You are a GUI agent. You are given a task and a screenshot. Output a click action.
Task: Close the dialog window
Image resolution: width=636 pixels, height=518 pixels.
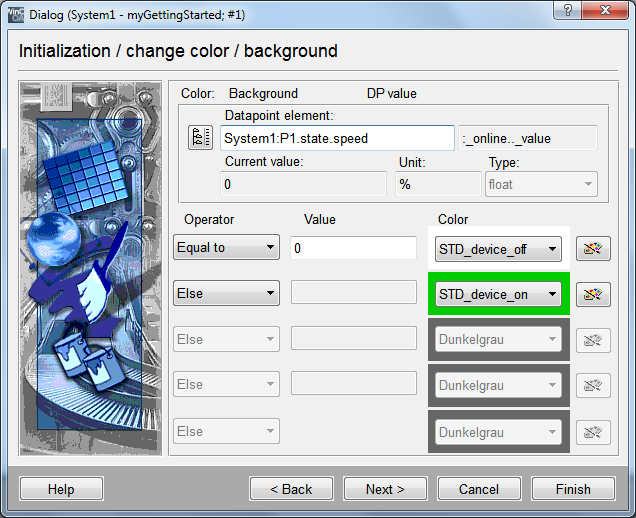pos(607,13)
